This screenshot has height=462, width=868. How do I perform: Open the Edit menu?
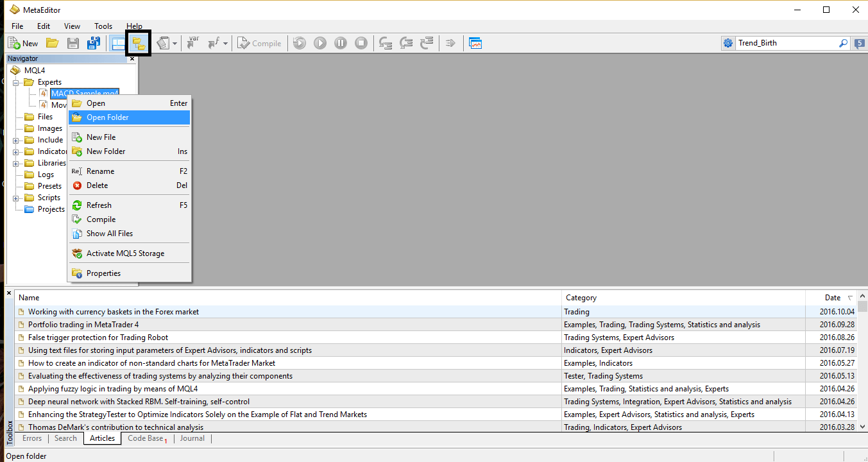(44, 26)
